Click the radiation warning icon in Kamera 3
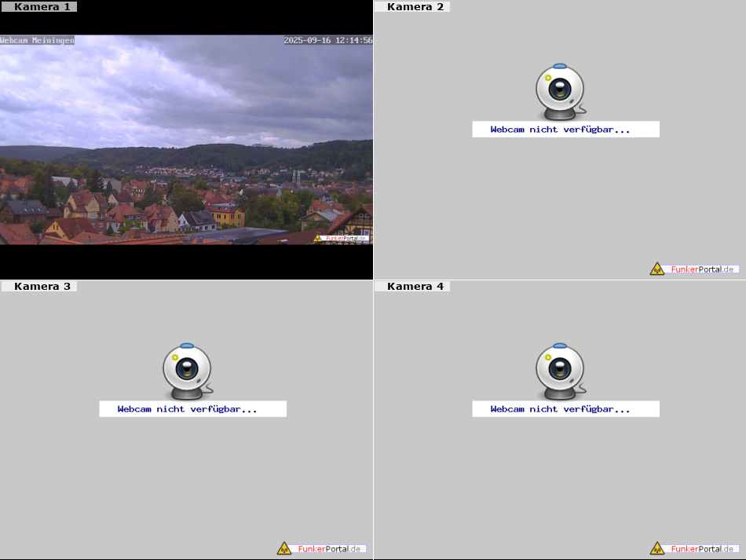The image size is (746, 560). pyautogui.click(x=284, y=548)
